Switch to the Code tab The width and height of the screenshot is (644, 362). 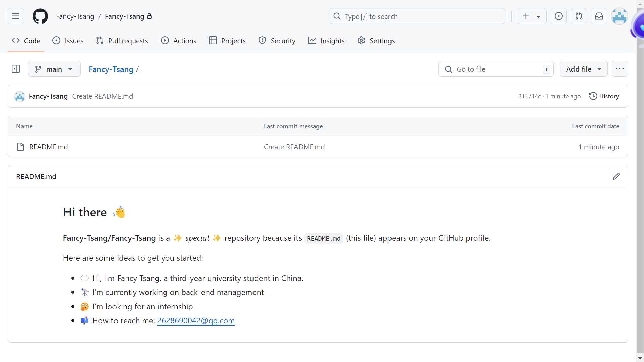(x=26, y=41)
